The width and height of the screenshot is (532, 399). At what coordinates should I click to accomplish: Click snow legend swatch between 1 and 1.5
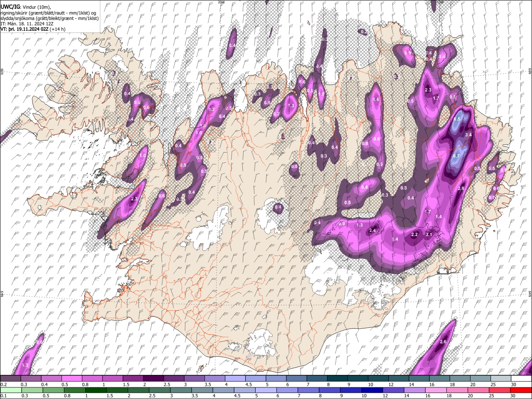click(x=113, y=379)
